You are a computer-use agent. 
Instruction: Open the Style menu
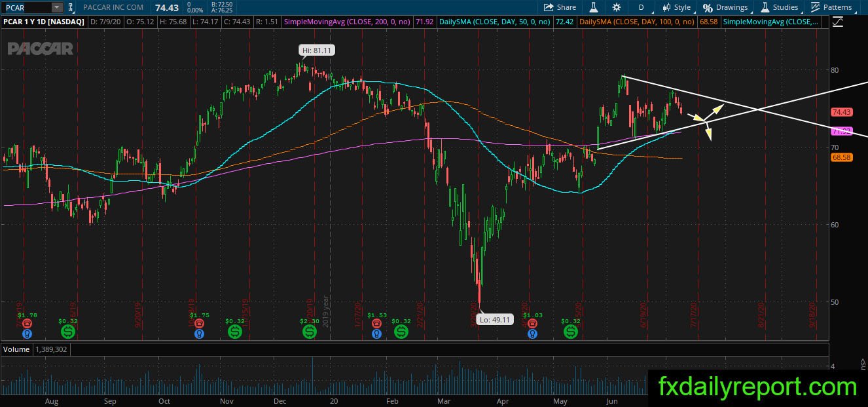coord(676,7)
